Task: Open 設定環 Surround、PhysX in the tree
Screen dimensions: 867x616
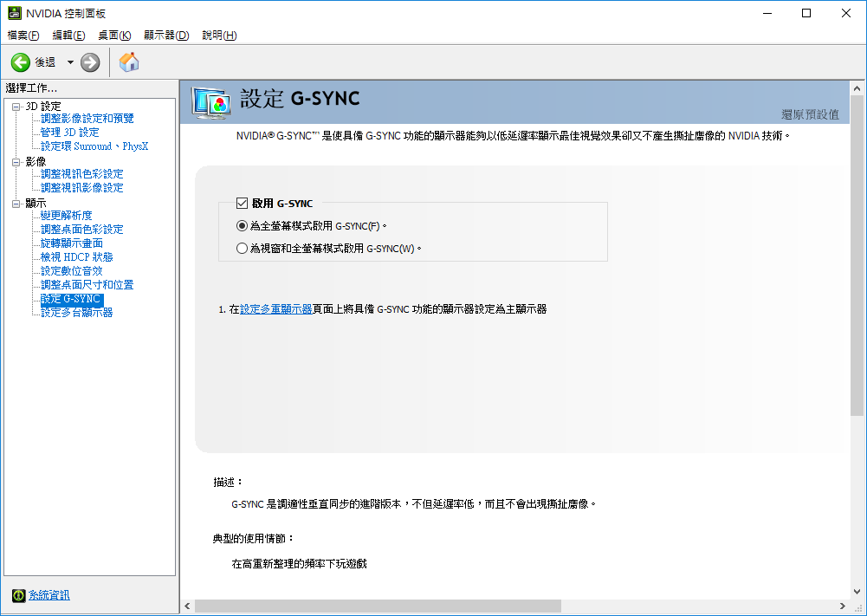Action: pyautogui.click(x=94, y=146)
